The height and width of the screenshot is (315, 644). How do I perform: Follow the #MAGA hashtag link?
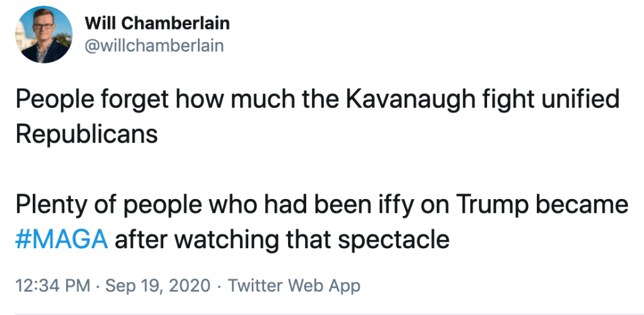tap(60, 240)
